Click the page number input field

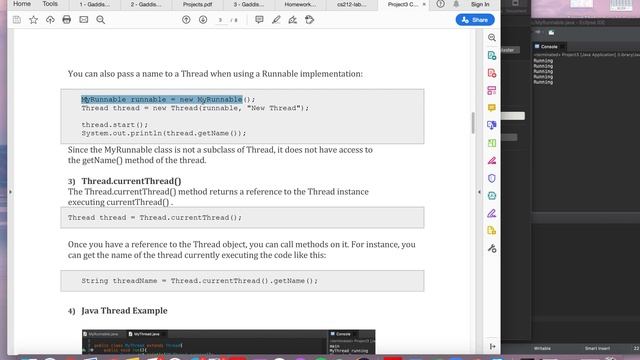(221, 20)
